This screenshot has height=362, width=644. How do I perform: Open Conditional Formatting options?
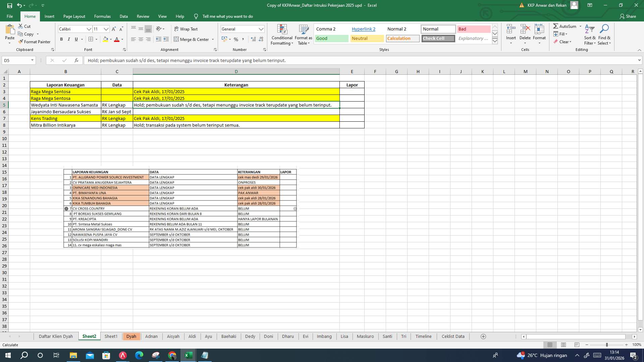tap(282, 35)
